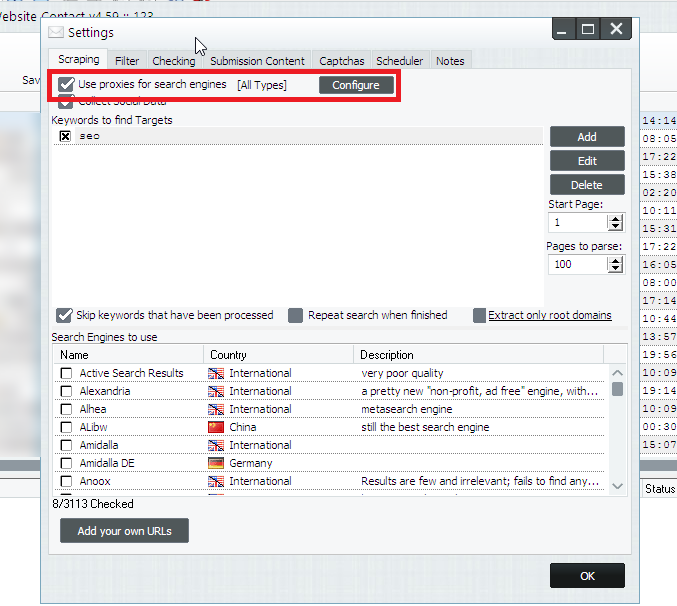The image size is (677, 606).
Task: Select Alexandria description about non-profit engine
Action: (480, 391)
